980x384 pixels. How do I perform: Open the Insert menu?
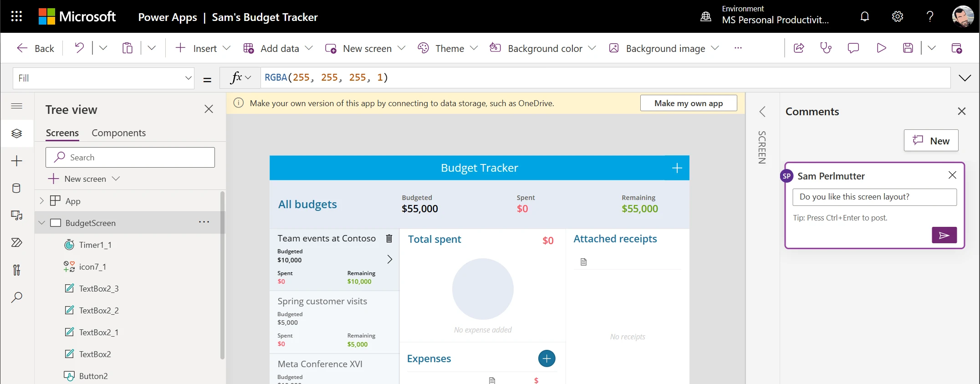pos(203,48)
